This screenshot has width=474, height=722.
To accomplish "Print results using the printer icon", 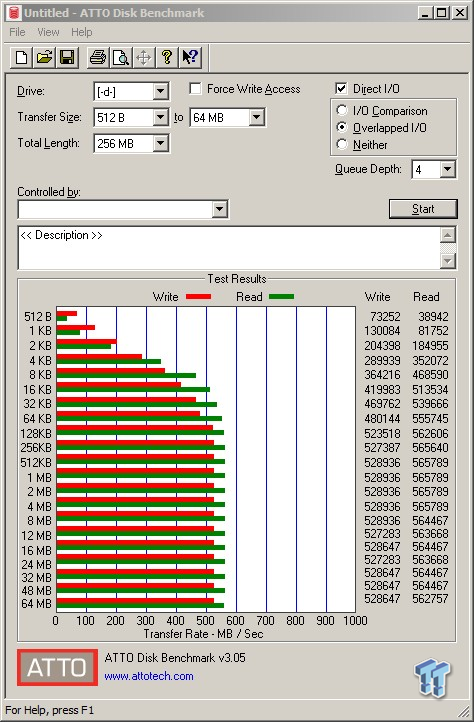I will point(98,58).
